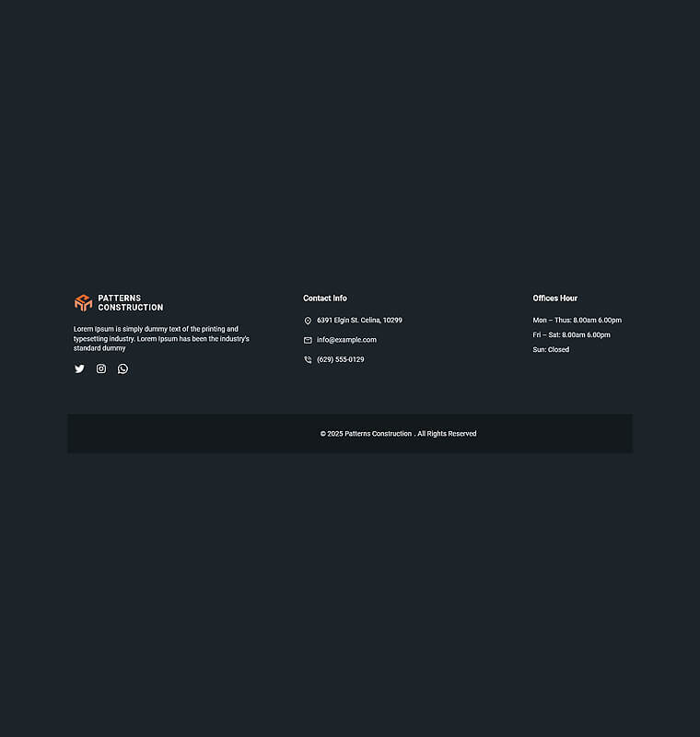Click the All Rights Reserved text
Viewport: 700px width, 737px height.
point(447,434)
